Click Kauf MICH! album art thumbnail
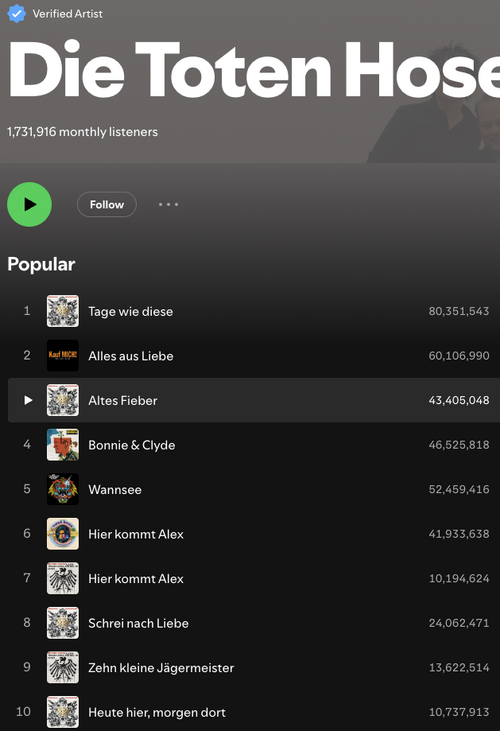Viewport: 500px width, 731px height. click(x=63, y=355)
